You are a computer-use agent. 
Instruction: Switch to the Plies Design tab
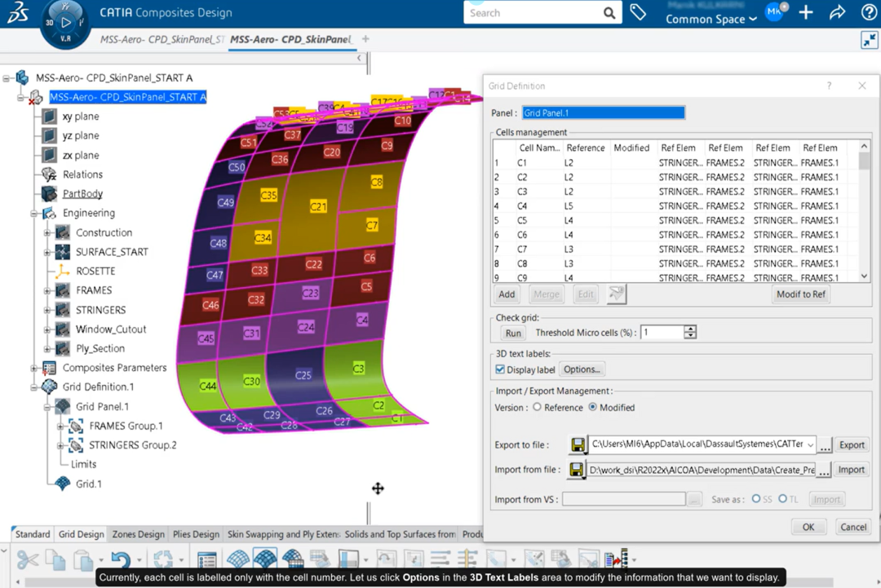(x=196, y=534)
